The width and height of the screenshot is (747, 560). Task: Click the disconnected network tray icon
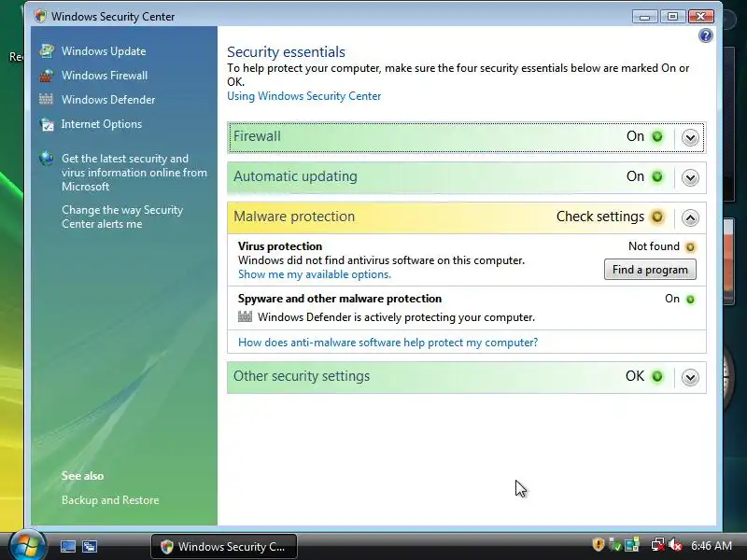[x=658, y=545]
